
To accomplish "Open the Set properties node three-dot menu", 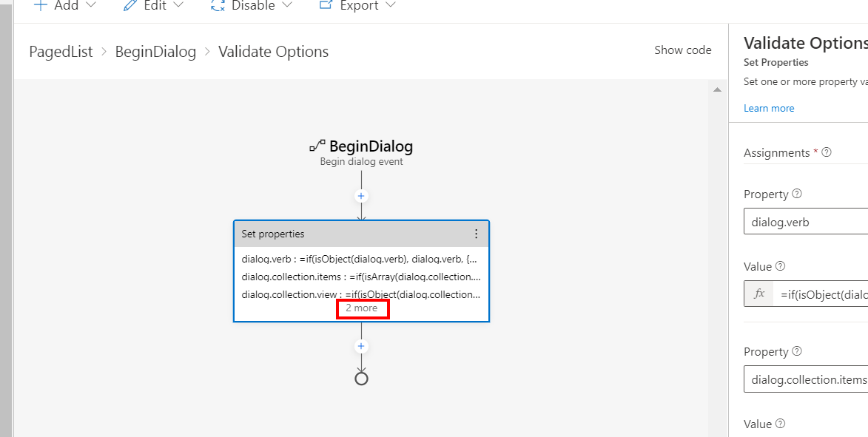I will coord(477,234).
